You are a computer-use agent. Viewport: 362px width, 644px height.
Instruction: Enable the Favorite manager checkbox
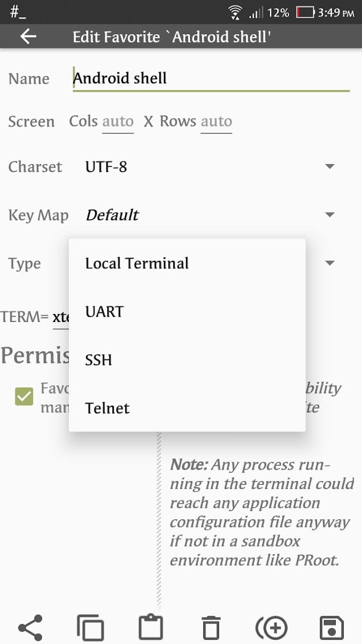(x=23, y=396)
